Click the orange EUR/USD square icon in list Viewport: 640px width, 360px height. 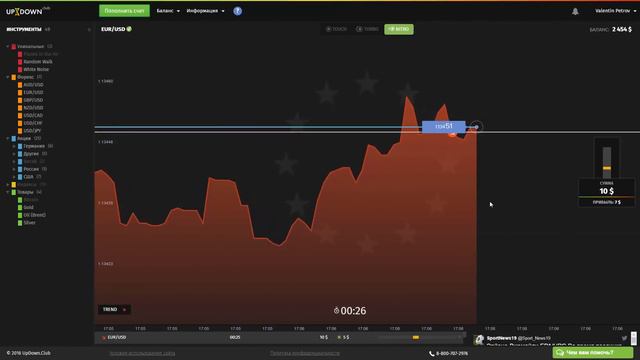[x=20, y=93]
